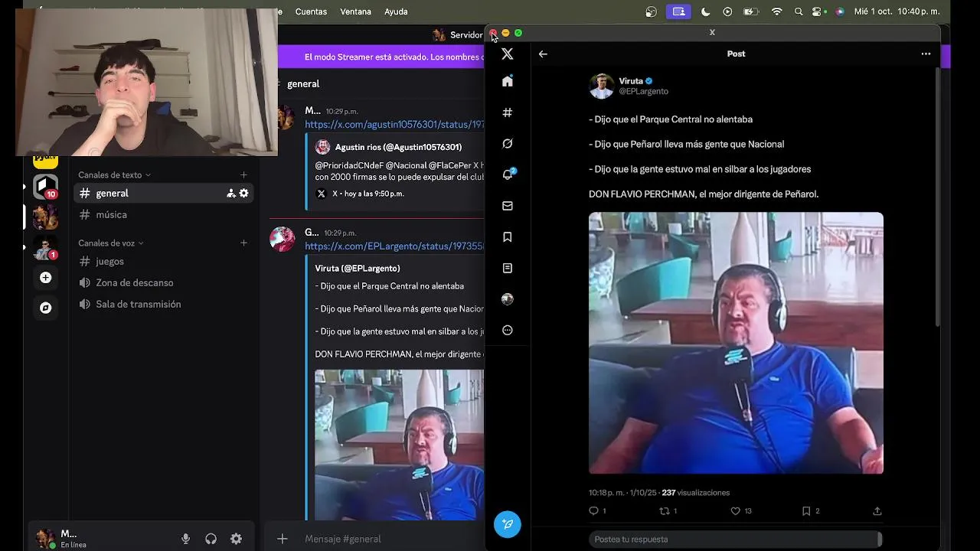Open server with 10 notifications badge
Viewport: 980px width, 551px height.
point(45,186)
